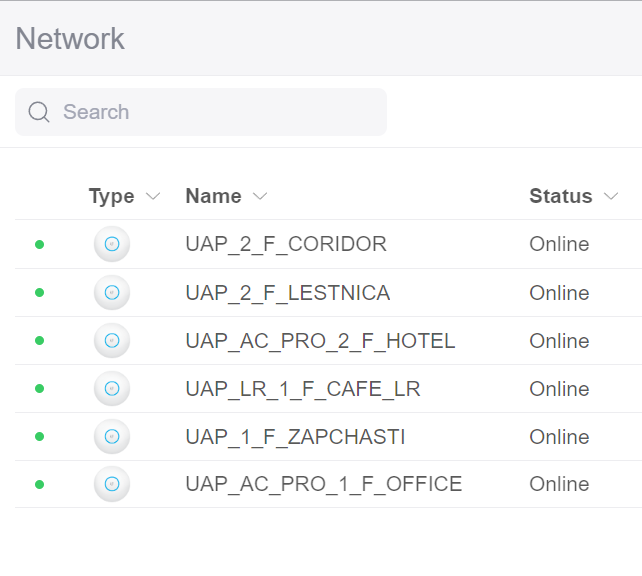642x576 pixels.
Task: Open device UAP_2_F_CORIDOR by name
Action: point(286,245)
